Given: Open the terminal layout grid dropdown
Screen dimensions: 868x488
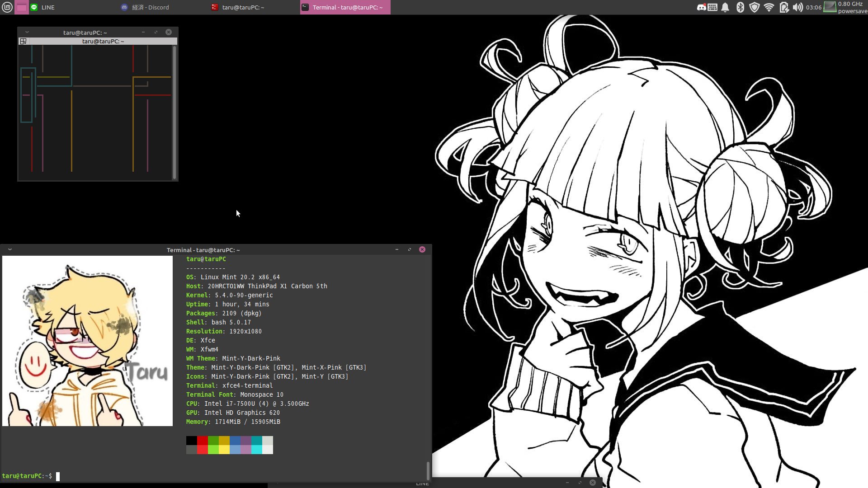Looking at the screenshot, I should tap(23, 41).
